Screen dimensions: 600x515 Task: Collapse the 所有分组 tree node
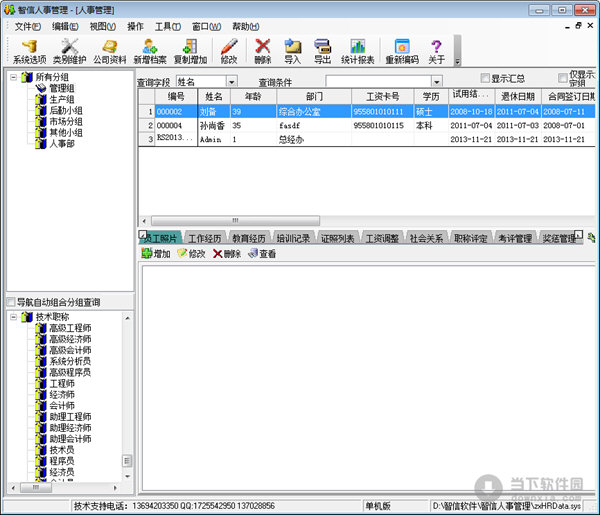[x=13, y=77]
